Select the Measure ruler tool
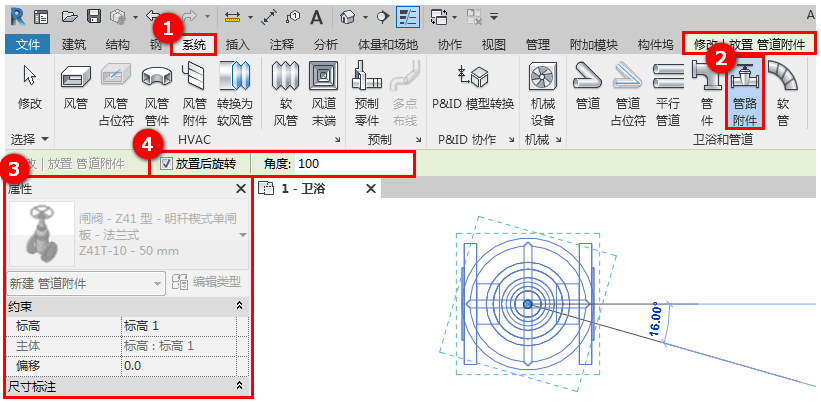This screenshot has width=821, height=402. coord(232,17)
